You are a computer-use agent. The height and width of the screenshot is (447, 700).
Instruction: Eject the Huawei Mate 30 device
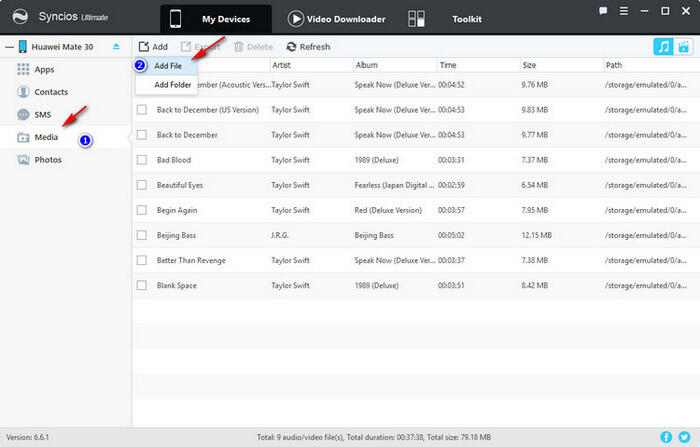coord(117,46)
